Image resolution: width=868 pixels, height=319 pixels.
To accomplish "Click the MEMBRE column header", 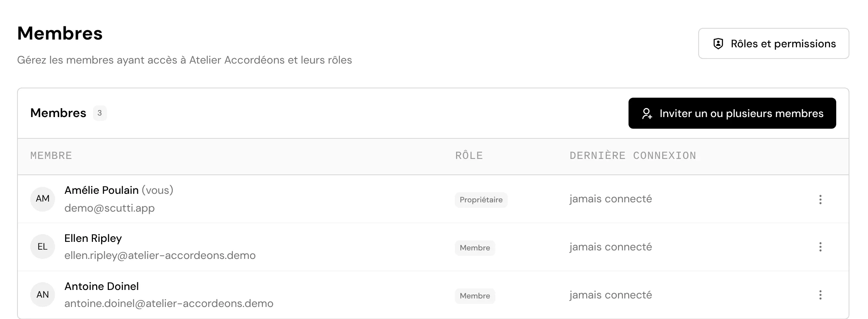I will click(x=51, y=156).
